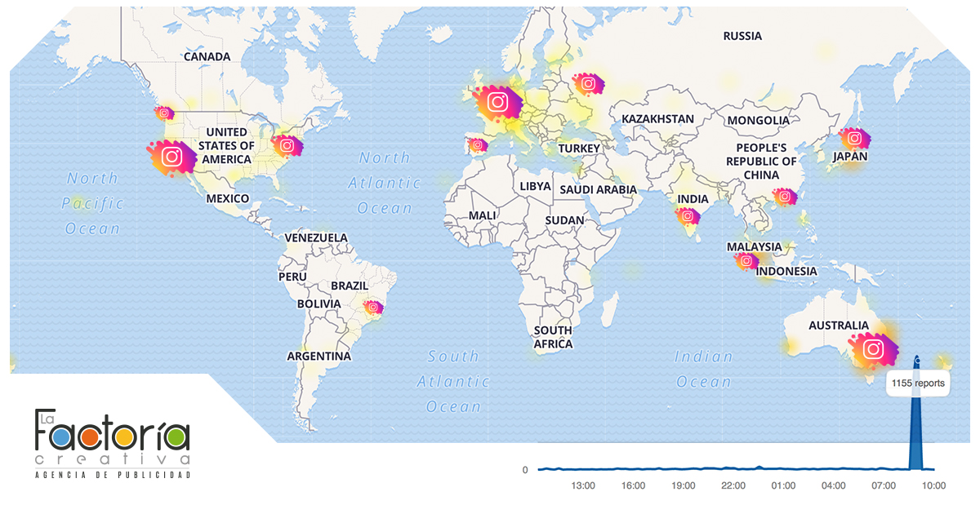
Task: Click the 0 axis label on the chart
Action: pos(525,470)
